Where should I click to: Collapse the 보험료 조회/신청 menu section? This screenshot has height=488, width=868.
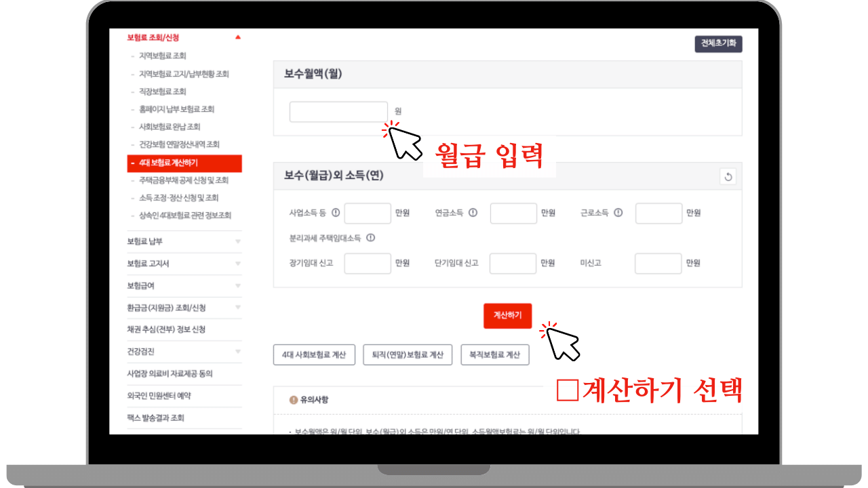click(x=237, y=37)
